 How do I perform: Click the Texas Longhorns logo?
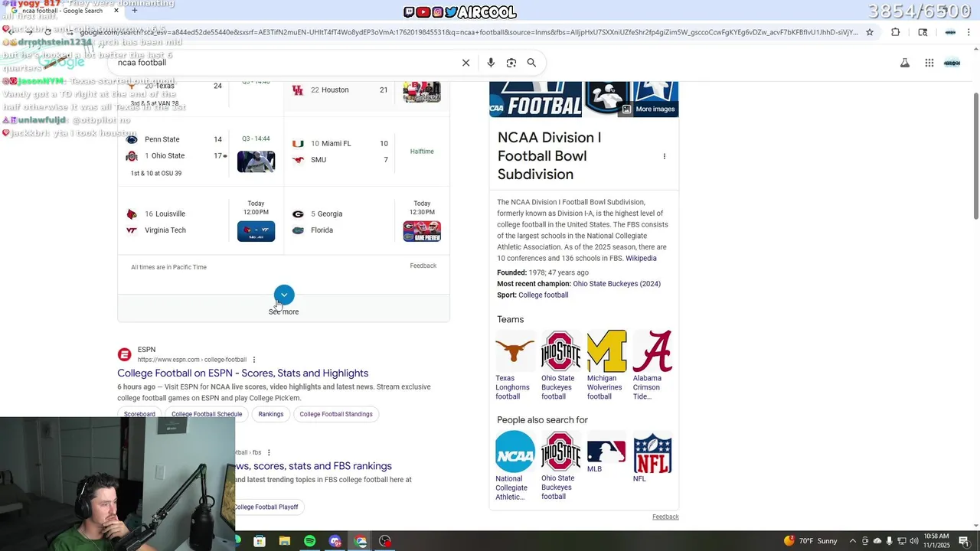click(515, 351)
